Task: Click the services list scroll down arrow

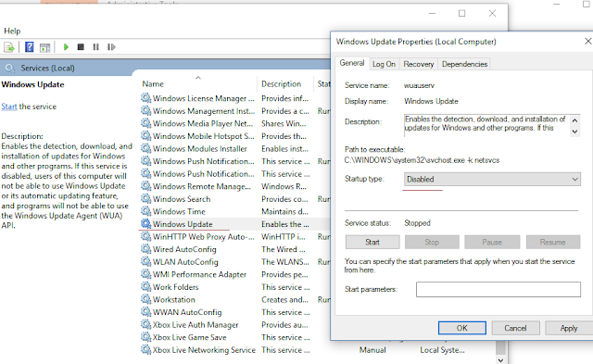Action: tap(500, 359)
